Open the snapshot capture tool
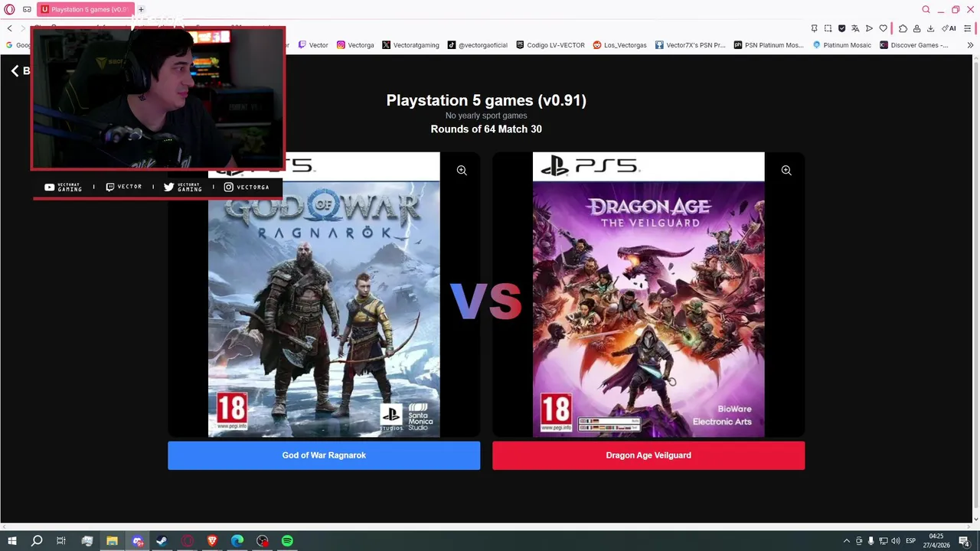This screenshot has height=551, width=980. tap(828, 28)
